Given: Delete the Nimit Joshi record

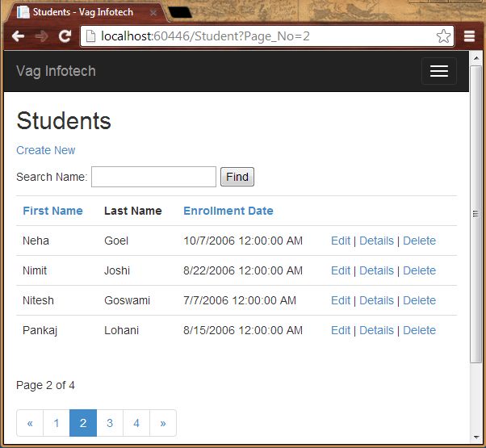Looking at the screenshot, I should pos(419,270).
